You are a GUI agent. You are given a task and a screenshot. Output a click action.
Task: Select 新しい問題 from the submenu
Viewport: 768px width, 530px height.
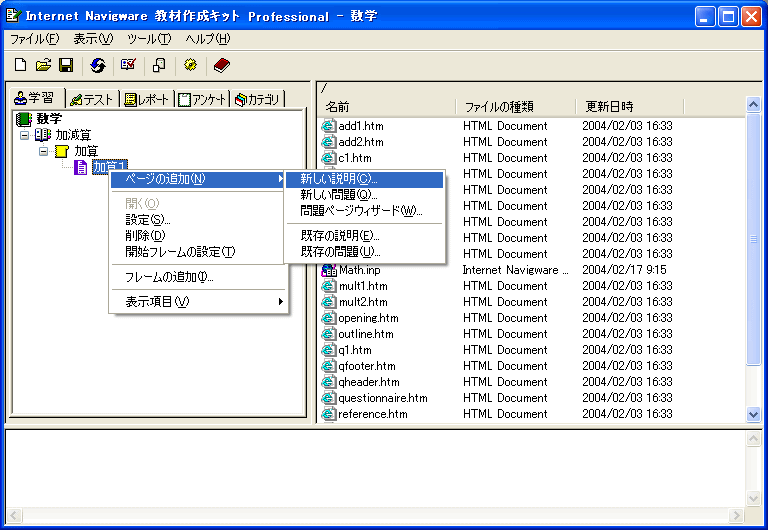[x=339, y=195]
